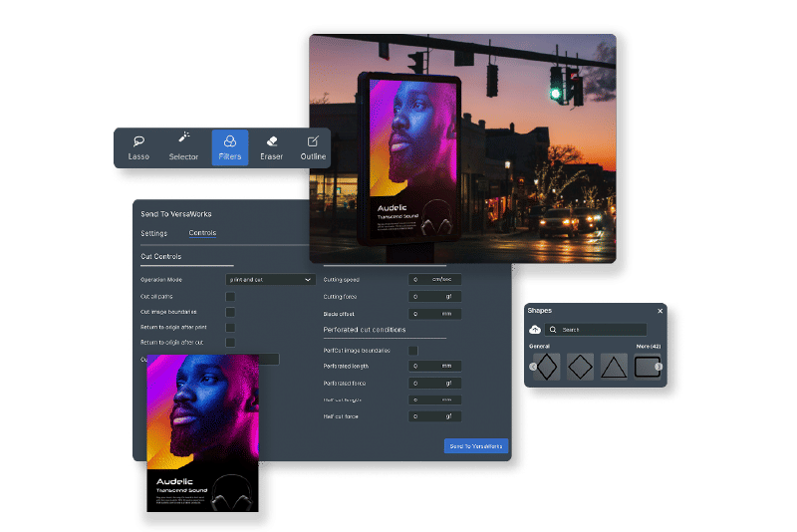Insert the rounded rectangle shape
This screenshot has width=797, height=532.
pos(646,367)
